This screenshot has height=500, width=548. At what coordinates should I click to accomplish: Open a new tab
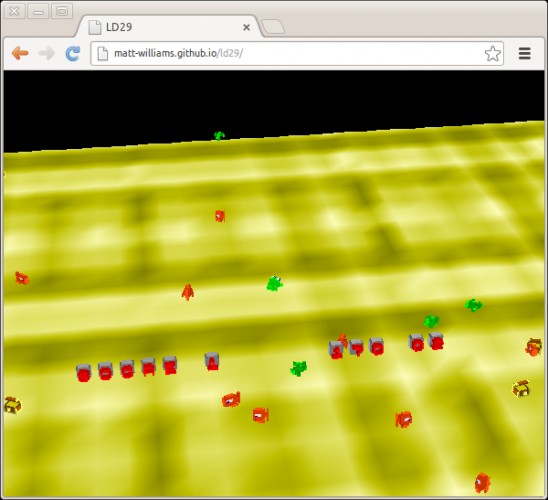(x=273, y=27)
